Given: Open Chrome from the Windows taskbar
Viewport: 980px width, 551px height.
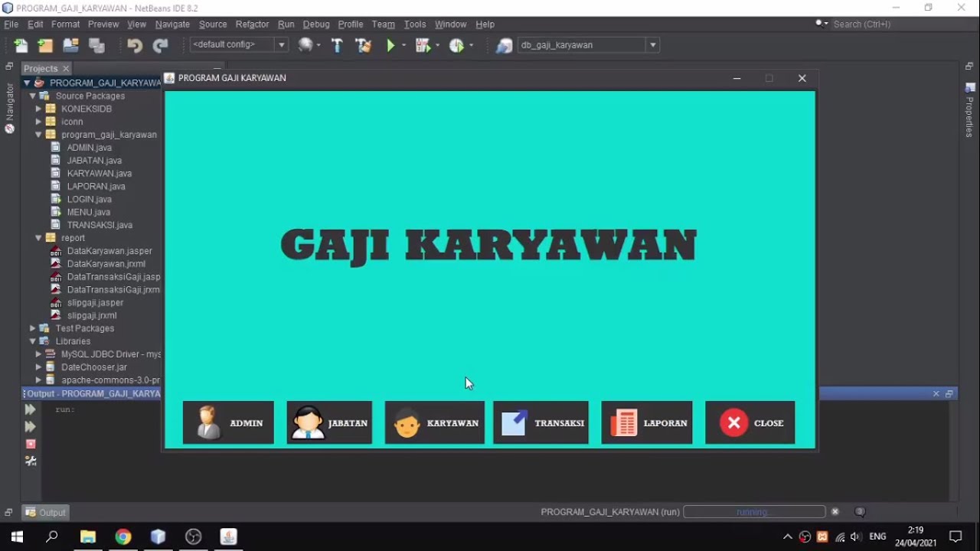Looking at the screenshot, I should 123,536.
